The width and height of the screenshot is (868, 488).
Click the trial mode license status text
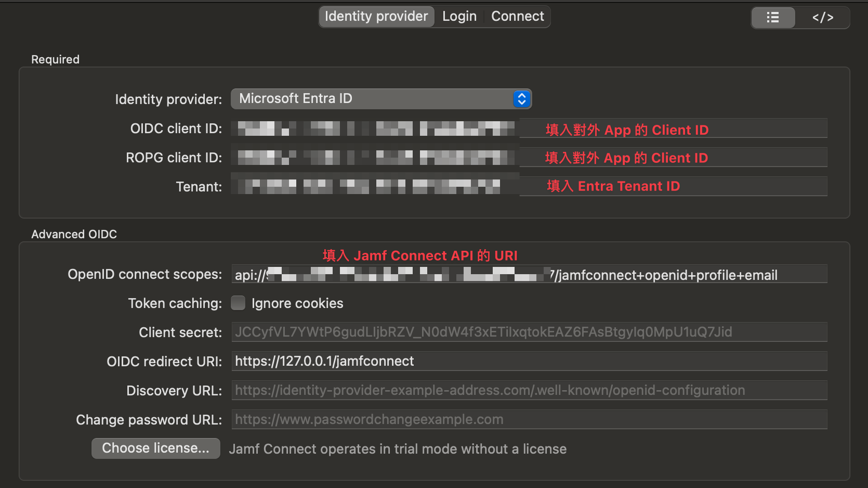pyautogui.click(x=398, y=449)
